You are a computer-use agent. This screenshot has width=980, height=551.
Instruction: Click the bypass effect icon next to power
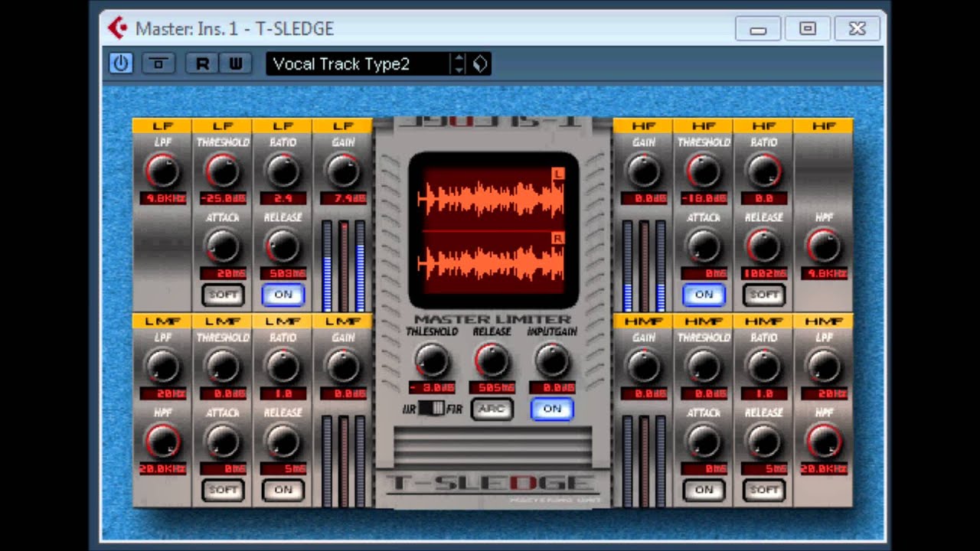(158, 64)
